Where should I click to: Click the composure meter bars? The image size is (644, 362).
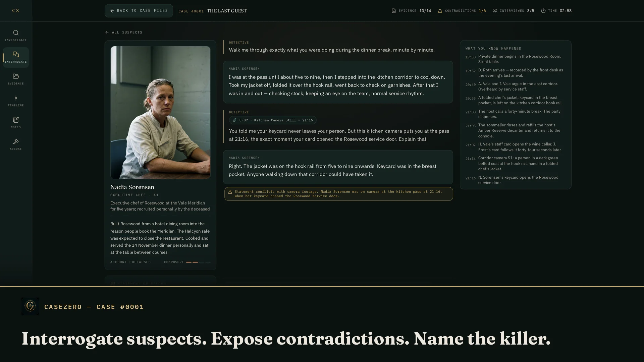coord(198,262)
